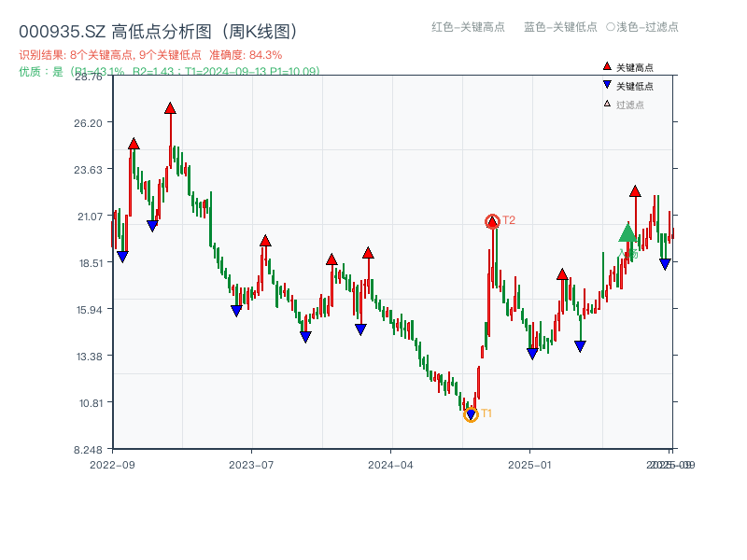Click the 浅色-过滤点 header note
Viewport: 747px width, 560px height.
[642, 27]
